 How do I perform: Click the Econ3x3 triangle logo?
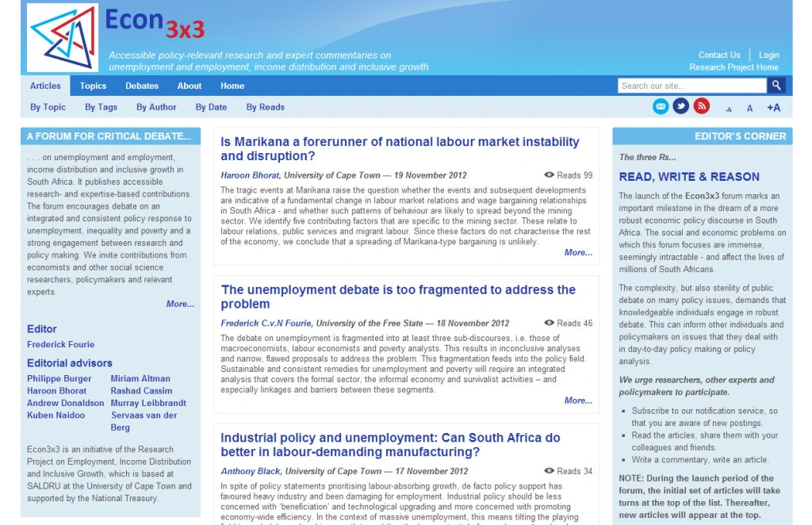pyautogui.click(x=63, y=38)
